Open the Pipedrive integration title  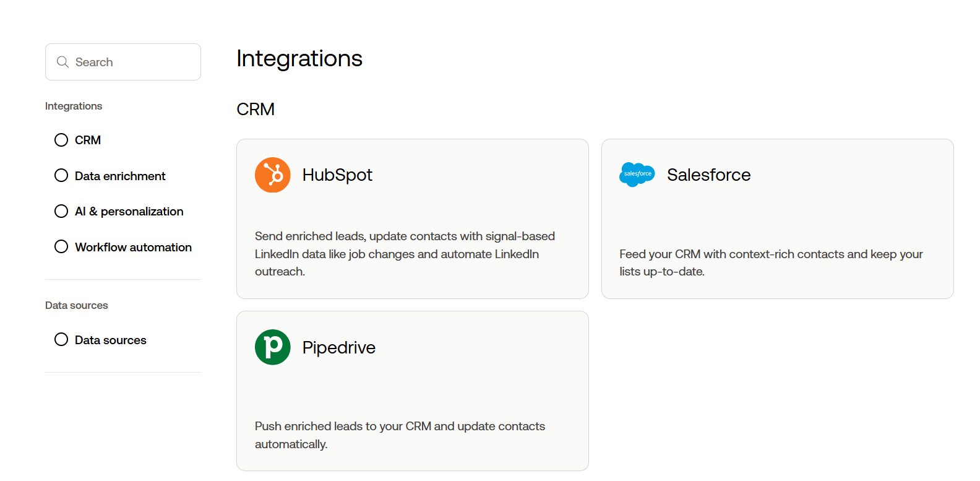point(338,348)
